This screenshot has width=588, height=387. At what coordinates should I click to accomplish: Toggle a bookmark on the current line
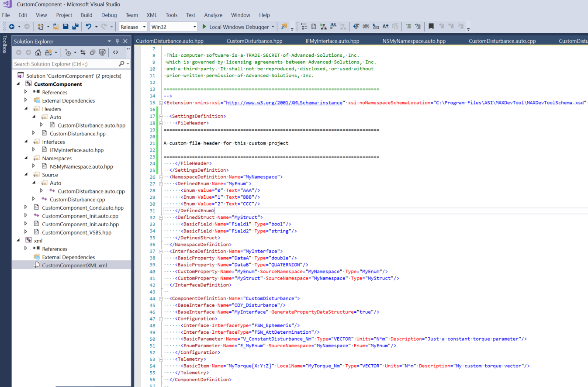431,26
